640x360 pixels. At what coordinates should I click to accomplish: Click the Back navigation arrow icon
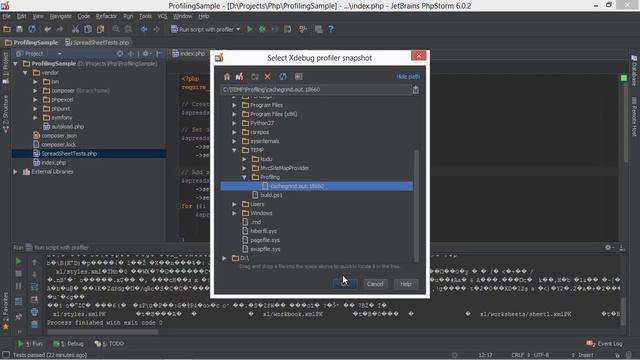point(144,29)
